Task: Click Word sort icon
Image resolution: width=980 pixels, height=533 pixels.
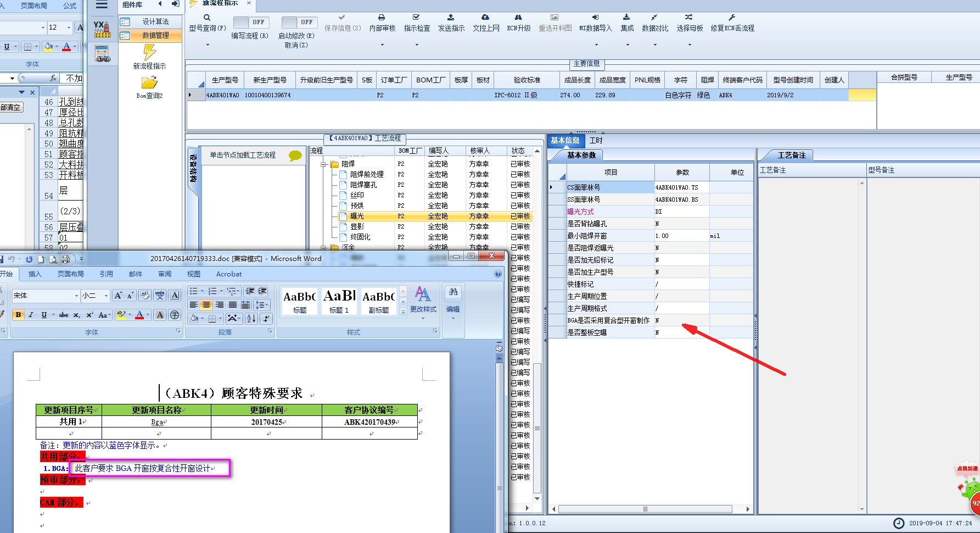Action: pyautogui.click(x=251, y=318)
